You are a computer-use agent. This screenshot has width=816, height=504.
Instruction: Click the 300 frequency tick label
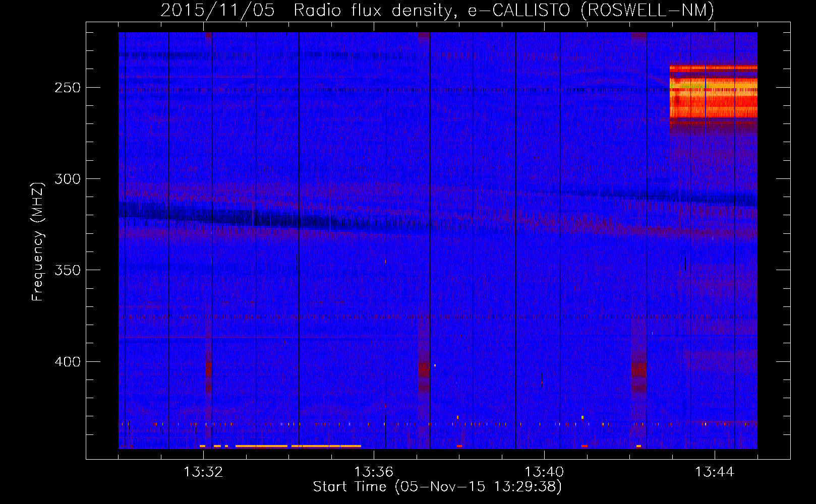tap(68, 179)
